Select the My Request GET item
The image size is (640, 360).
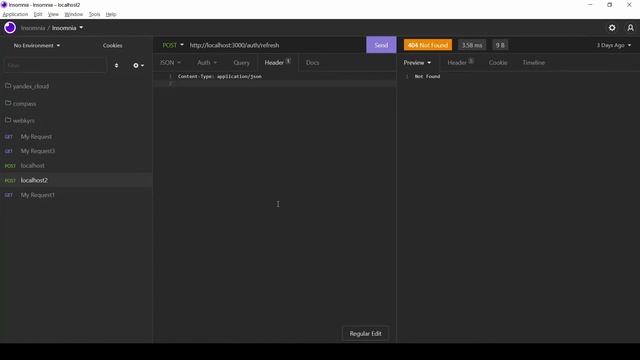pyautogui.click(x=76, y=137)
